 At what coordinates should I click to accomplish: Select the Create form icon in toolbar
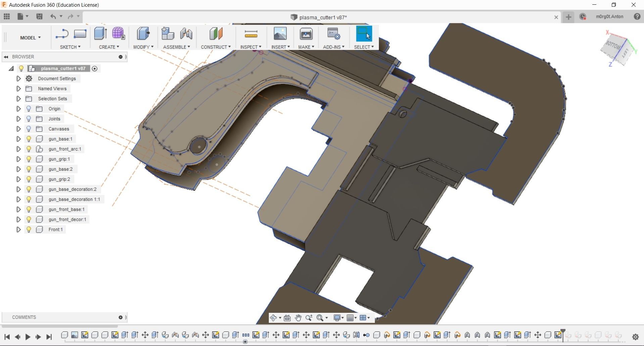pyautogui.click(x=118, y=34)
